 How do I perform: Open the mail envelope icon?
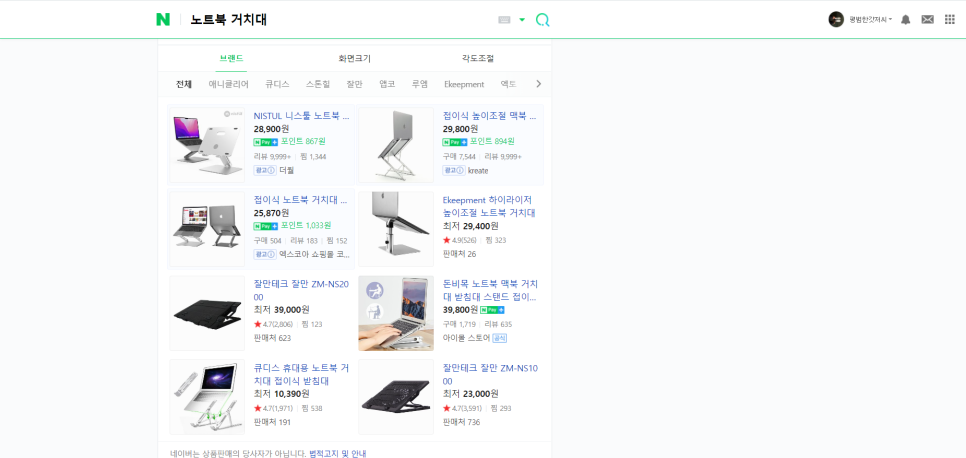(x=927, y=20)
